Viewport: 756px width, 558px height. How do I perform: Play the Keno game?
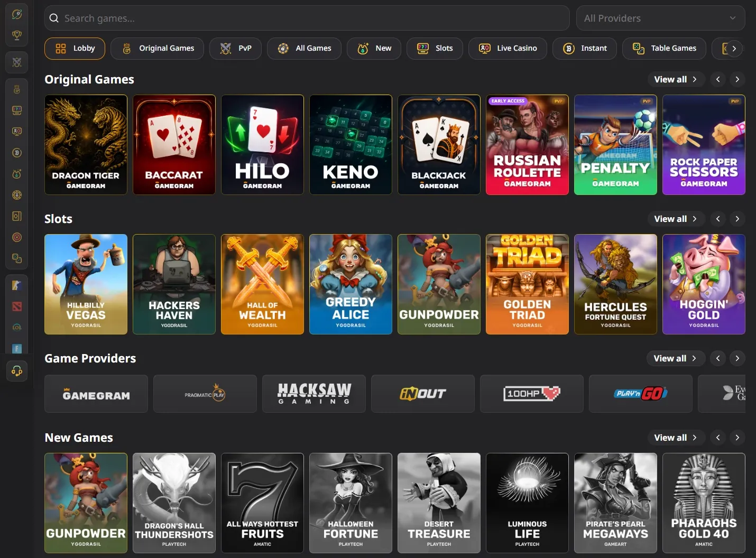[351, 145]
